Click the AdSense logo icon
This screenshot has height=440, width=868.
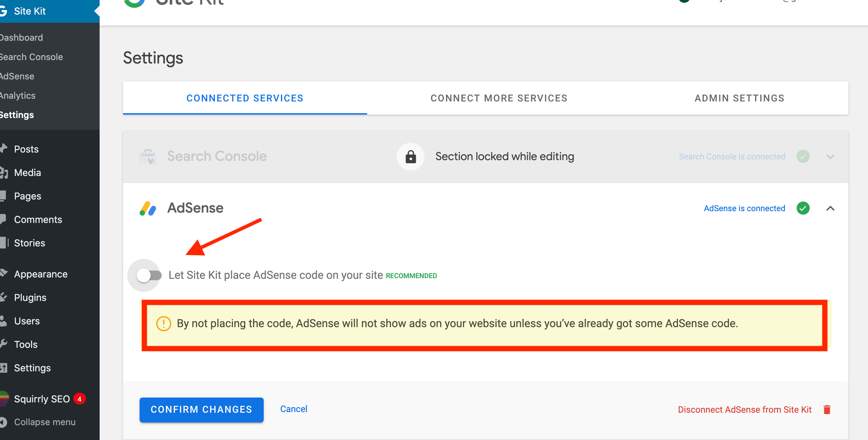pos(148,208)
